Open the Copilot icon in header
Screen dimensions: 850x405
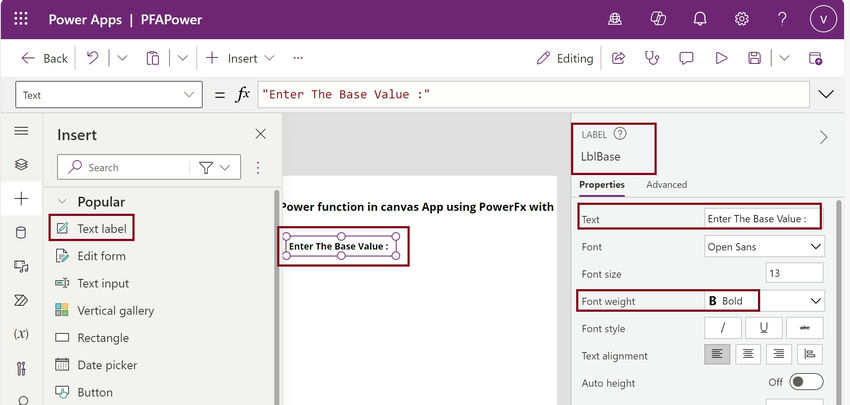(658, 20)
